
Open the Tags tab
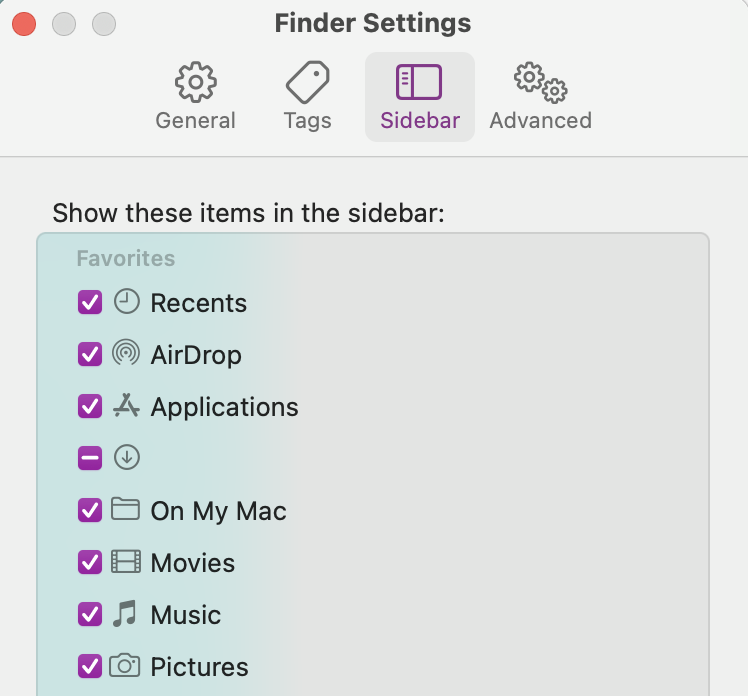click(x=307, y=98)
